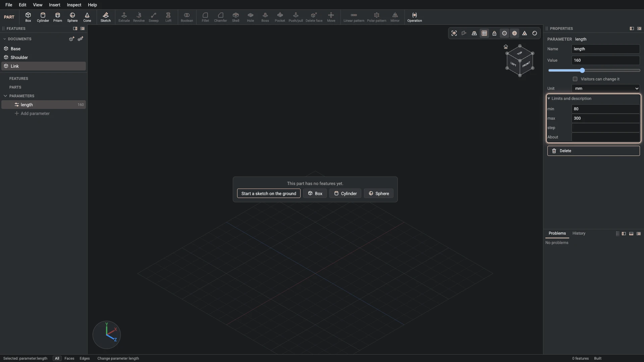Select the Shoulder document
The width and height of the screenshot is (644, 362).
pyautogui.click(x=44, y=57)
